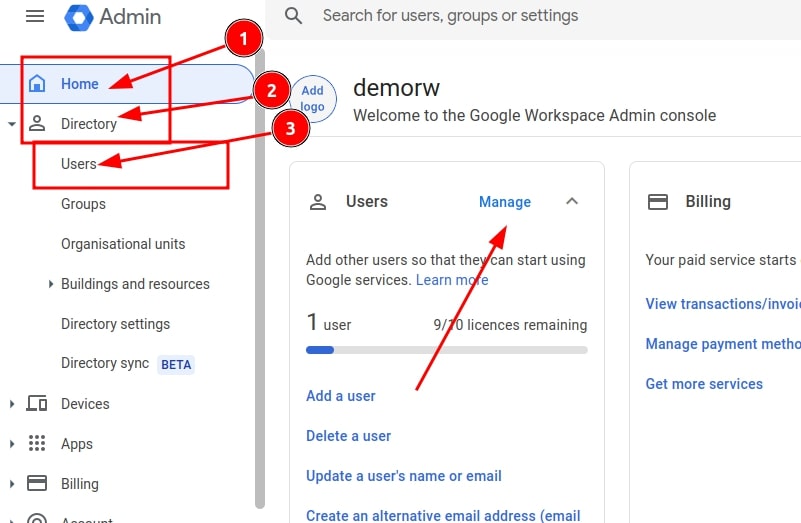Click the Apps grid icon
The image size is (801, 523).
(37, 443)
